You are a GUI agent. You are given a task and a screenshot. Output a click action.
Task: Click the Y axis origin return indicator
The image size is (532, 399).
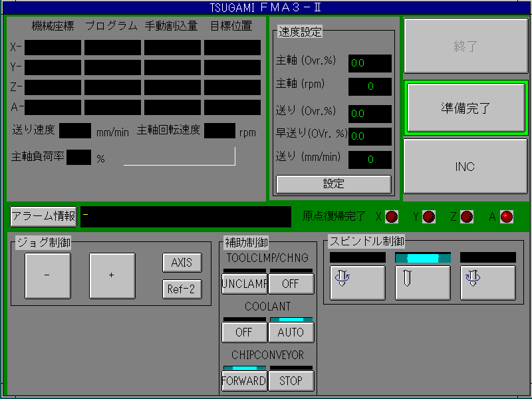point(429,217)
